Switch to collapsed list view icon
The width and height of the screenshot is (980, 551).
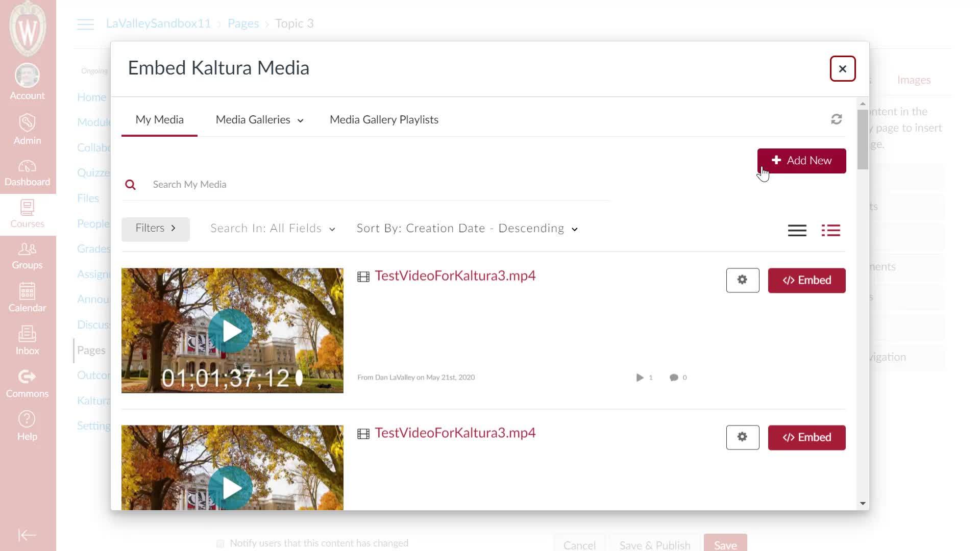click(x=797, y=231)
